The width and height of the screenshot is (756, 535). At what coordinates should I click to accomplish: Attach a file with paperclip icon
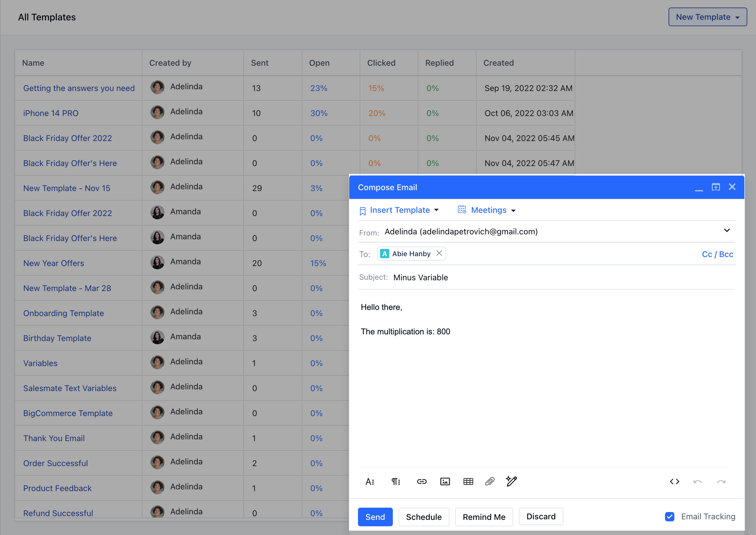pos(490,481)
